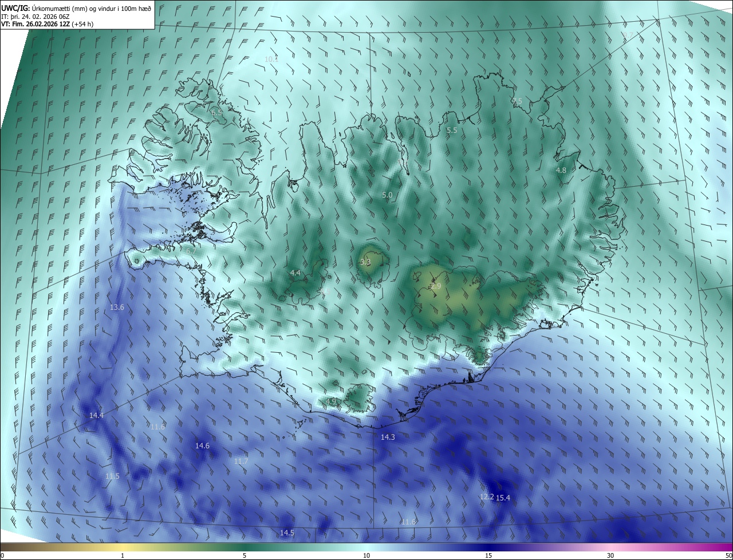This screenshot has height=560, width=733.
Task: Click the 15.4 maximum value label
Action: point(503,498)
